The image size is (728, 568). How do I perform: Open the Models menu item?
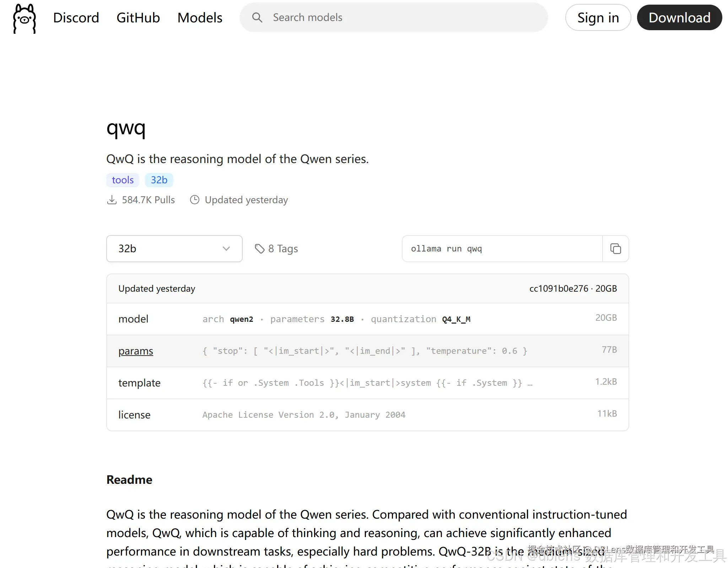[x=200, y=17]
